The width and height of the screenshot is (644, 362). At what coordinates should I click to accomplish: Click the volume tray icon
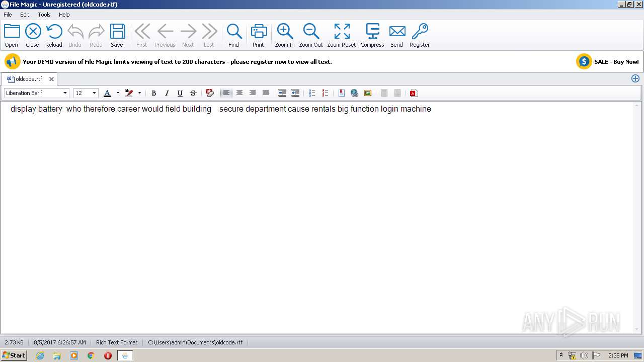coord(584,355)
